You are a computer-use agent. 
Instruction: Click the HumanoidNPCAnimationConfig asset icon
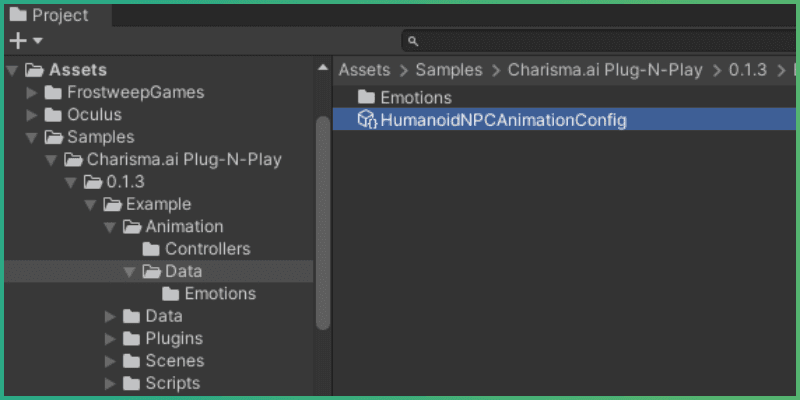[367, 120]
